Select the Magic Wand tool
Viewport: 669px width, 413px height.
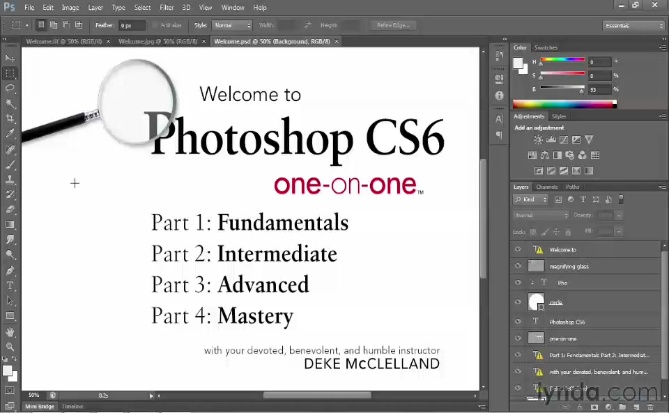10,104
